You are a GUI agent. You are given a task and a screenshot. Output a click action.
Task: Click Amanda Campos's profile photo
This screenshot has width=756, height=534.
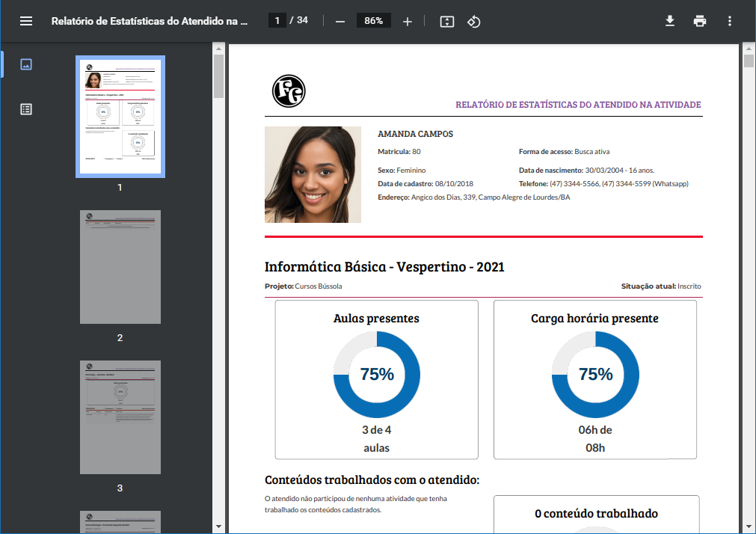pyautogui.click(x=313, y=174)
